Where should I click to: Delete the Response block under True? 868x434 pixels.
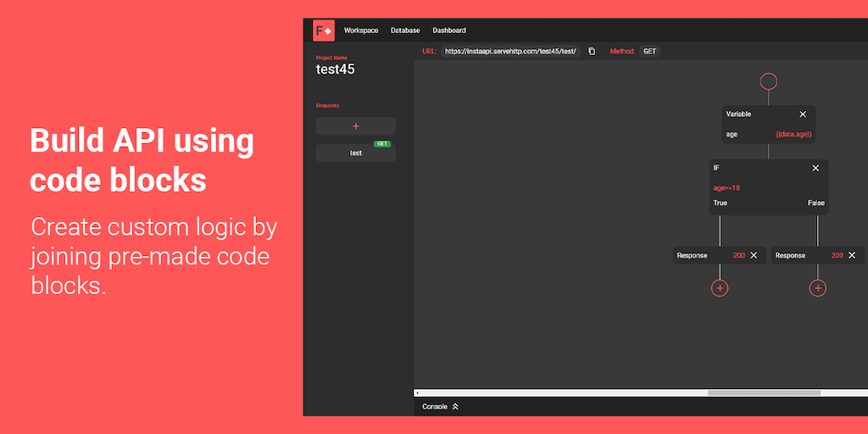coord(754,255)
